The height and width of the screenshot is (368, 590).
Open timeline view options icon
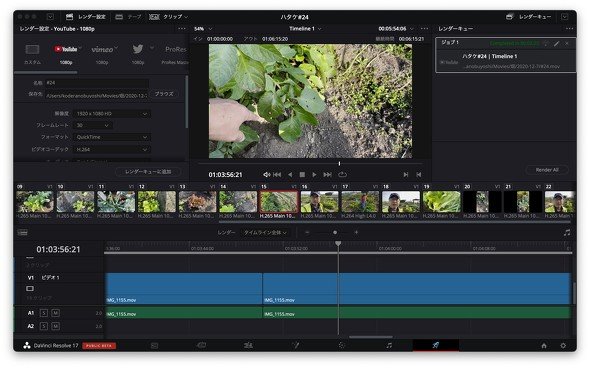(23, 233)
